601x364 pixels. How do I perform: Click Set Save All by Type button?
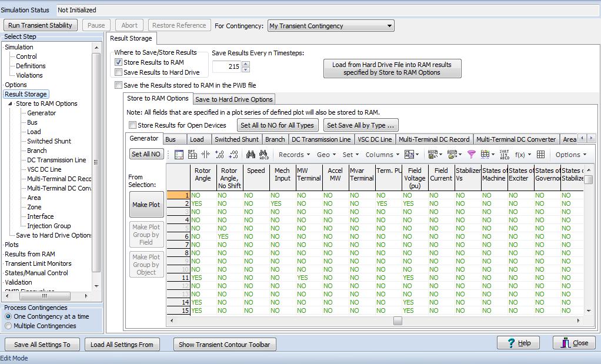click(360, 125)
